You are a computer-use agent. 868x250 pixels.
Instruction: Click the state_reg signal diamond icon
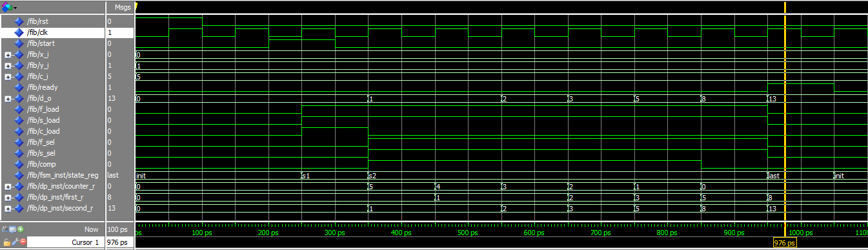(19, 175)
